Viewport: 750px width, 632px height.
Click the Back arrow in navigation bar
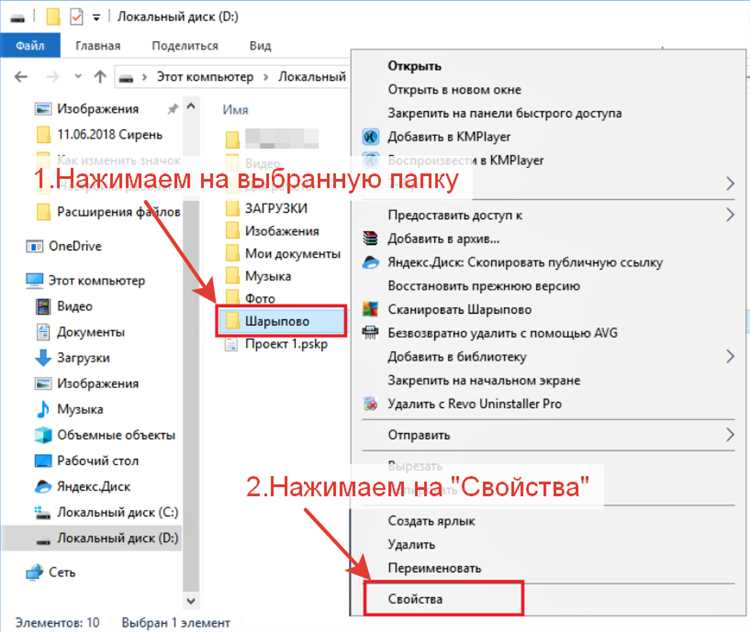[21, 77]
